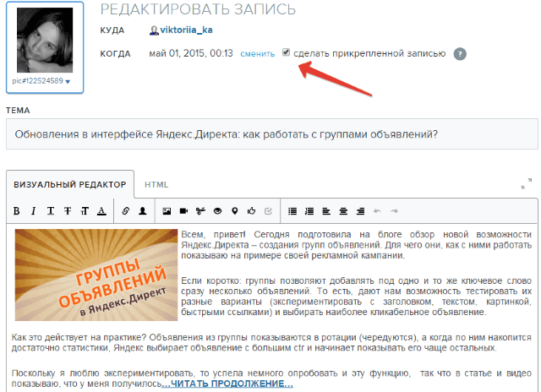The width and height of the screenshot is (541, 392).
Task: Undo the last edit
Action: [377, 211]
